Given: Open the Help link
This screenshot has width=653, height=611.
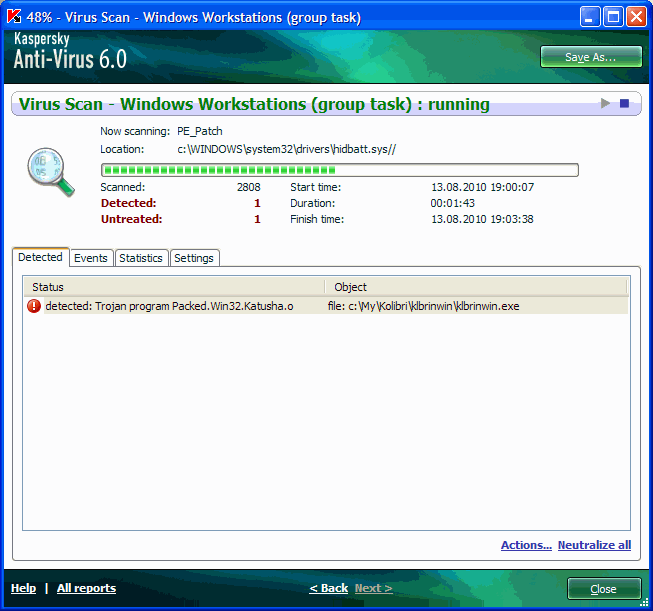Looking at the screenshot, I should pyautogui.click(x=23, y=588).
